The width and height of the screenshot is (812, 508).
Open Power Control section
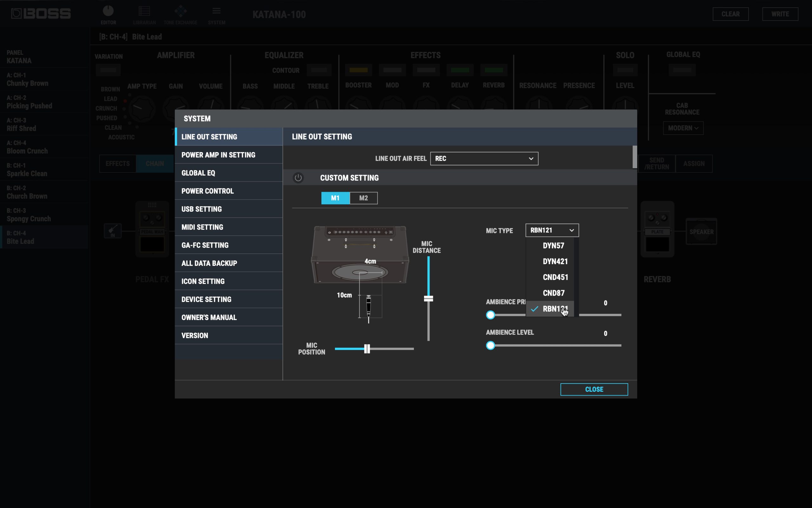tap(229, 191)
